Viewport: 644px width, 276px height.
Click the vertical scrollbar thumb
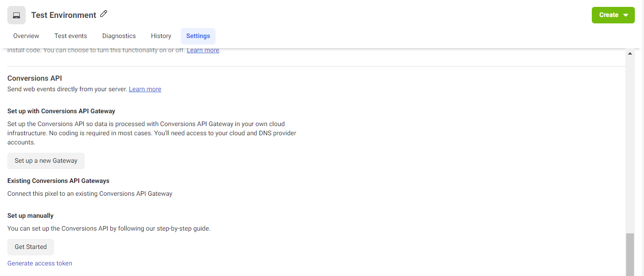coord(630,254)
